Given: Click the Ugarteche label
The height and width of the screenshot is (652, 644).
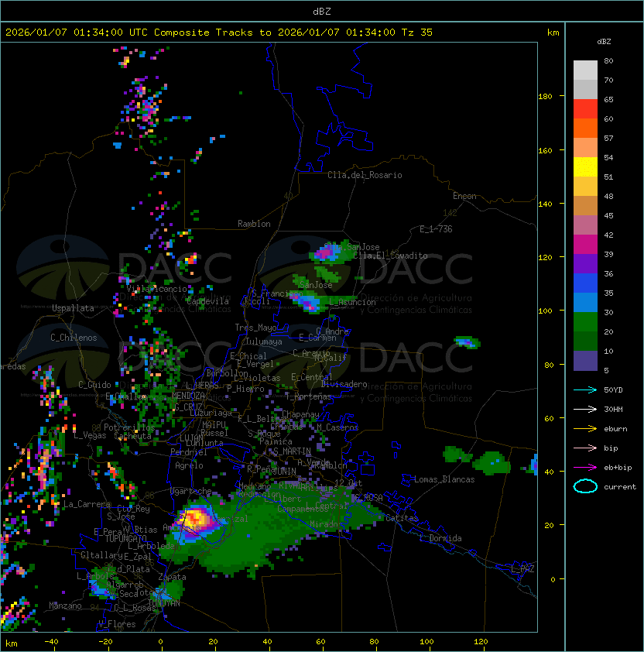Looking at the screenshot, I should (x=191, y=491).
